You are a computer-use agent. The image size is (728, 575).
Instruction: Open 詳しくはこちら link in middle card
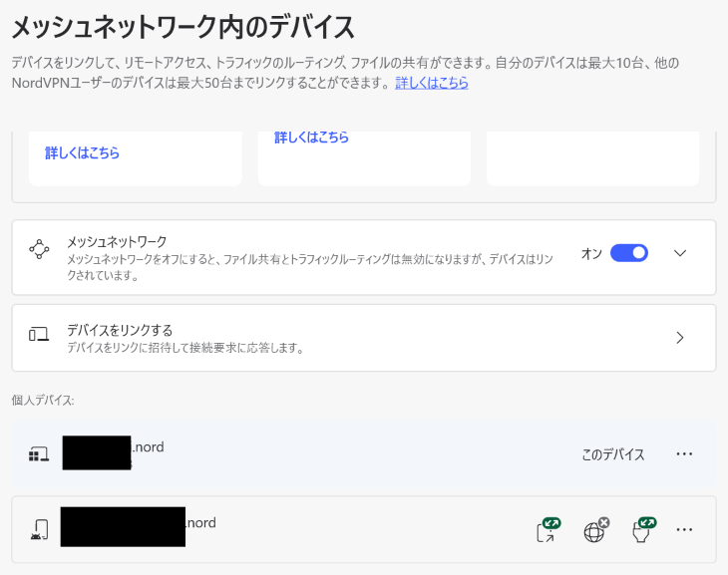coord(311,138)
